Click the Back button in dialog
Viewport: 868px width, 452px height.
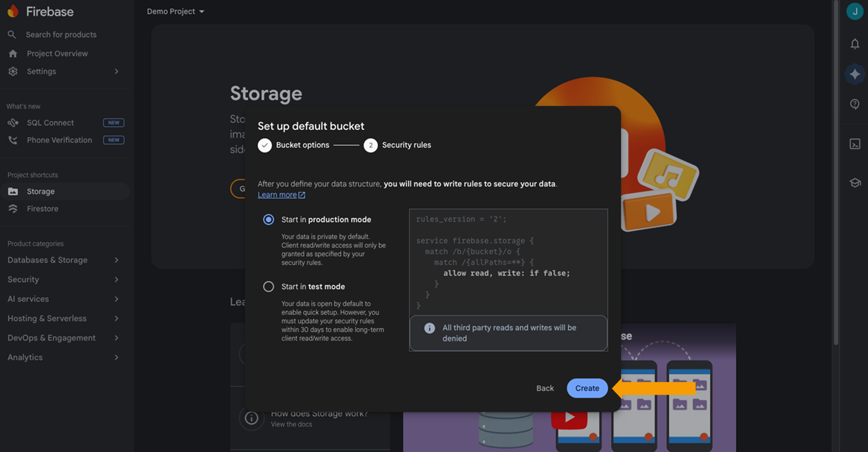click(545, 388)
